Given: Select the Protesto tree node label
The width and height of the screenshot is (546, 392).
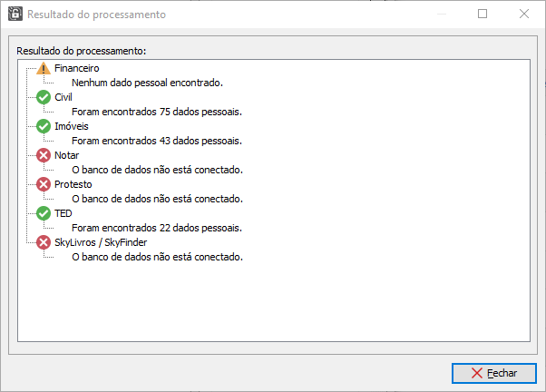Looking at the screenshot, I should [73, 184].
